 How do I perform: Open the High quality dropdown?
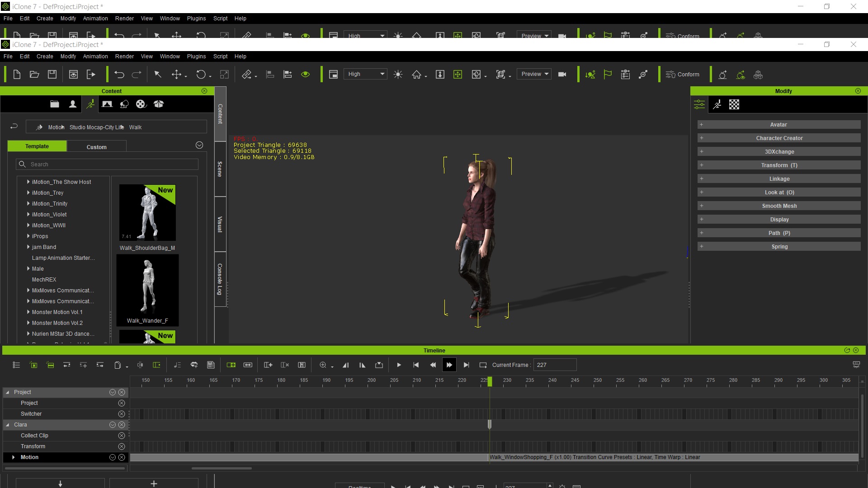tap(365, 74)
